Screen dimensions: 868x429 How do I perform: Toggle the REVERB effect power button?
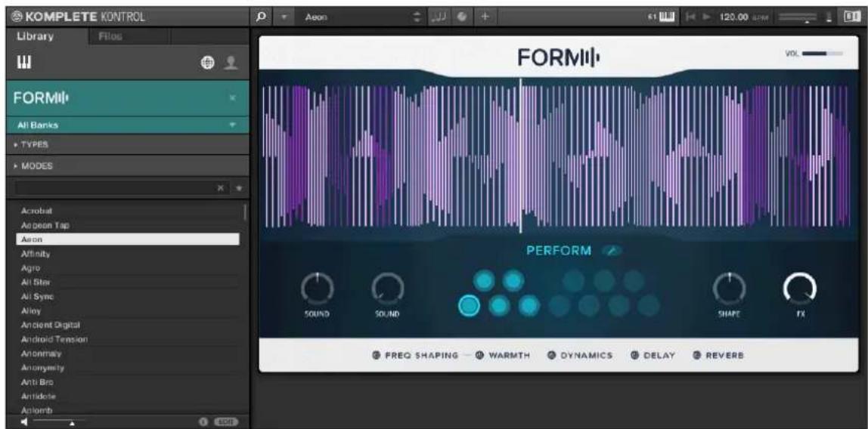pos(697,355)
